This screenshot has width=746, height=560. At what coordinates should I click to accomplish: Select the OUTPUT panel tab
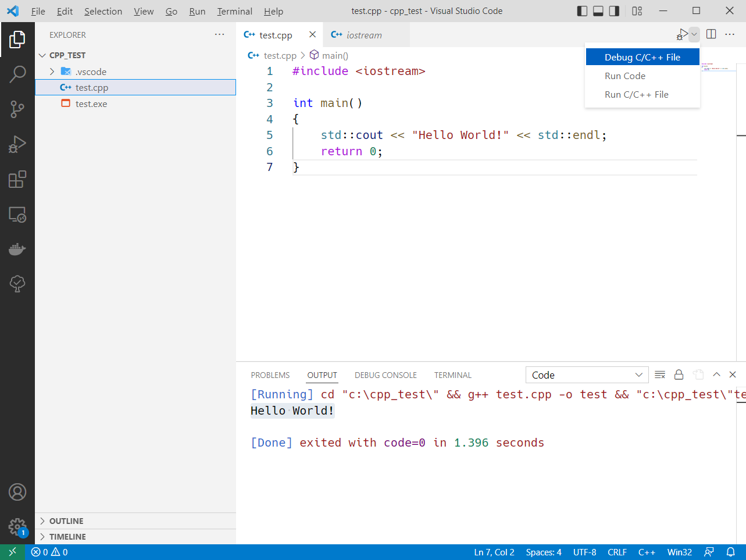pos(322,375)
